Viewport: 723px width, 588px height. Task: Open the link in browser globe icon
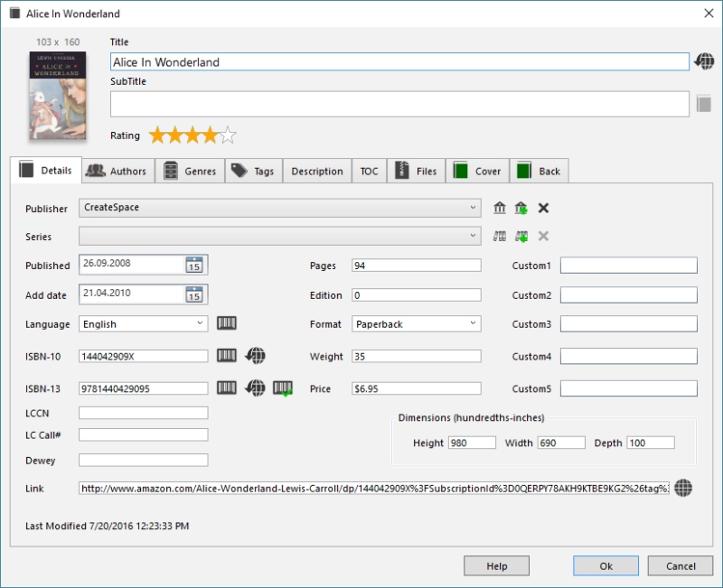coord(683,488)
